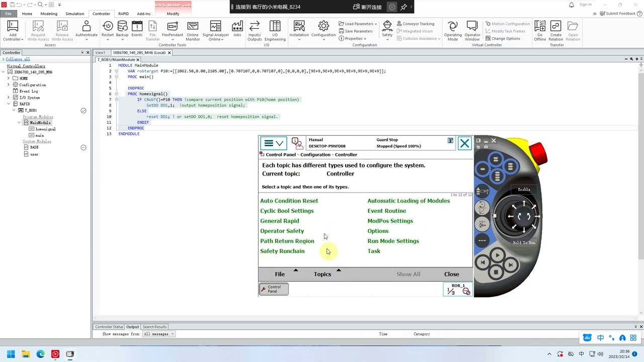Open the Operator Window

tap(472, 31)
